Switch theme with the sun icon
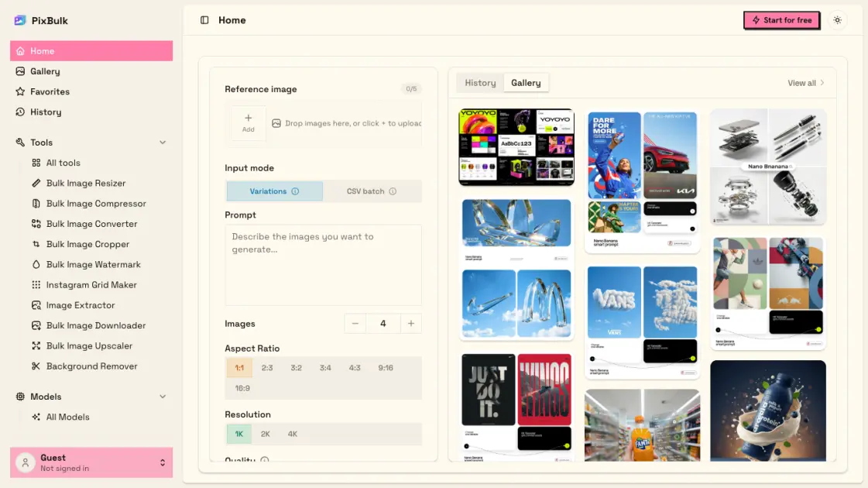The width and height of the screenshot is (868, 488). pyautogui.click(x=838, y=20)
